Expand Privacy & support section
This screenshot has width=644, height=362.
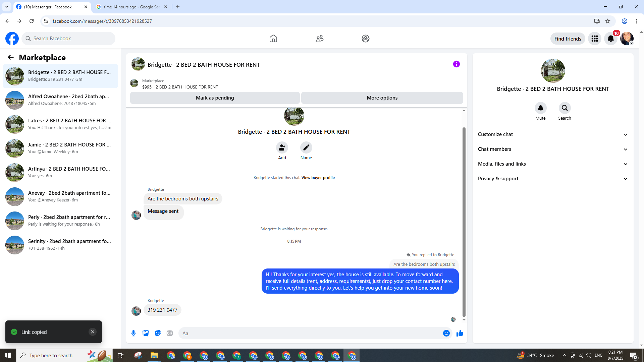(553, 179)
